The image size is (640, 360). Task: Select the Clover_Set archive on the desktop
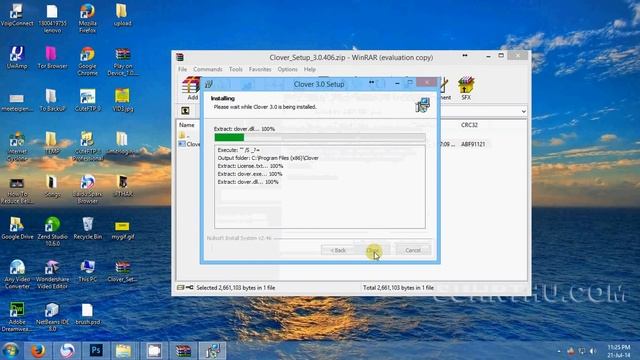(122, 271)
